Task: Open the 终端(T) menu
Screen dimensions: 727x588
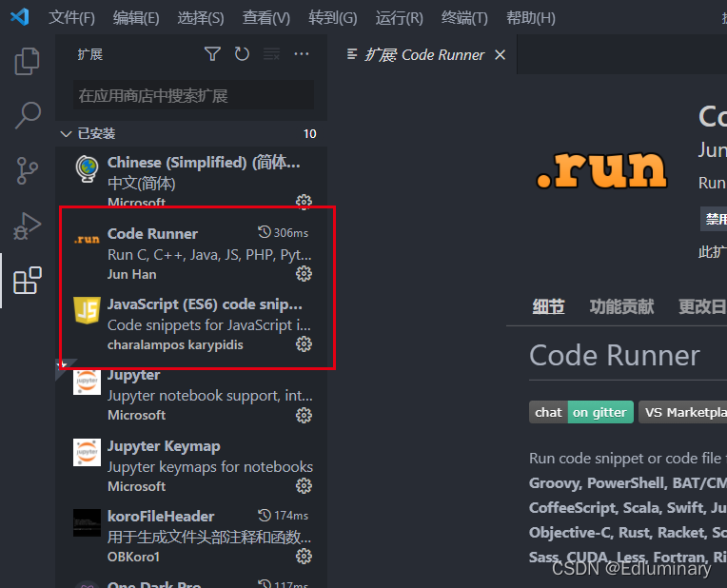Action: click(464, 18)
